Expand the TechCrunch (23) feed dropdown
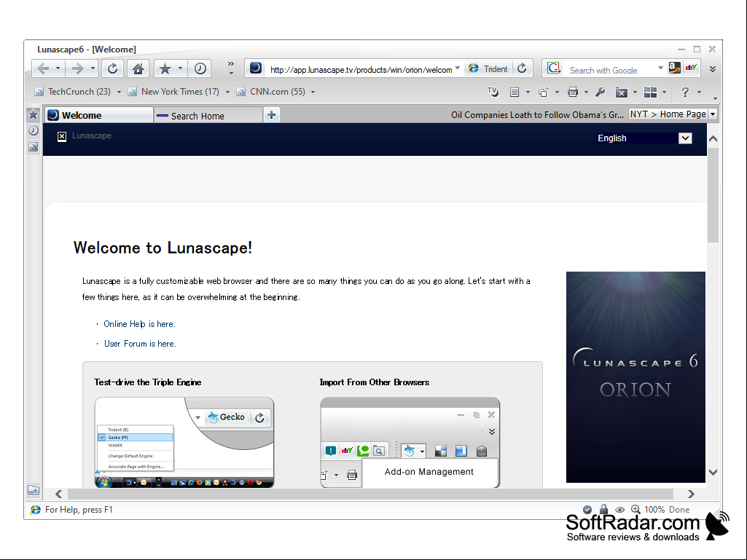Screen dimensions: 747x560 click(119, 92)
